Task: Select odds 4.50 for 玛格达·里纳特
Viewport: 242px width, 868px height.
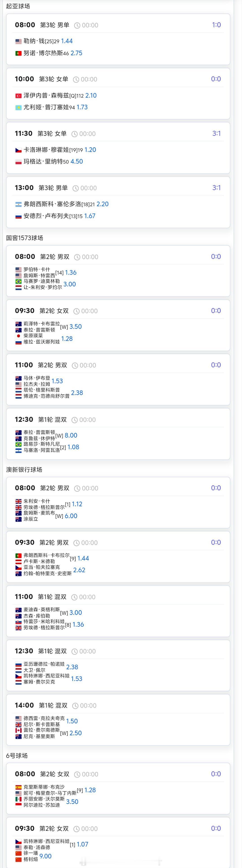Action: point(77,161)
